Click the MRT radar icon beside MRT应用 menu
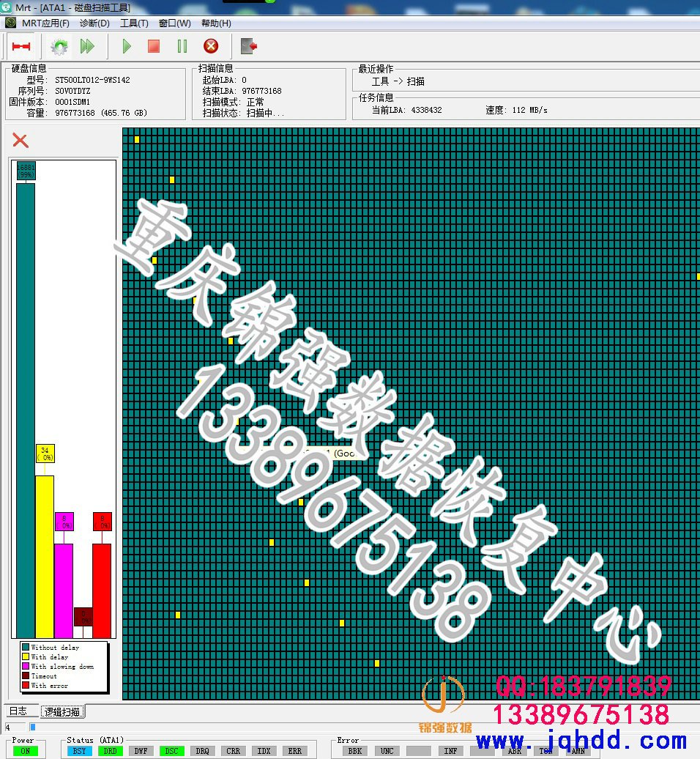700x759 pixels. (11, 23)
